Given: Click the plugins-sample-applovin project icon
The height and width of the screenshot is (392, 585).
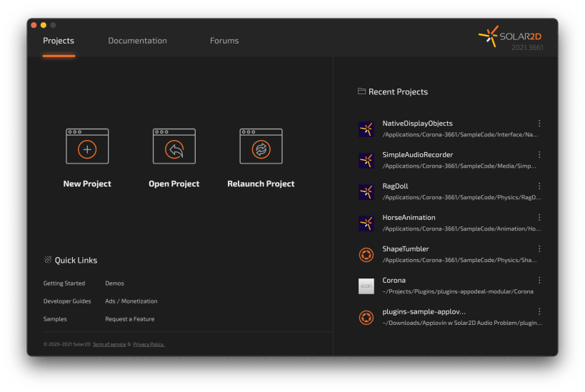Looking at the screenshot, I should coord(366,318).
